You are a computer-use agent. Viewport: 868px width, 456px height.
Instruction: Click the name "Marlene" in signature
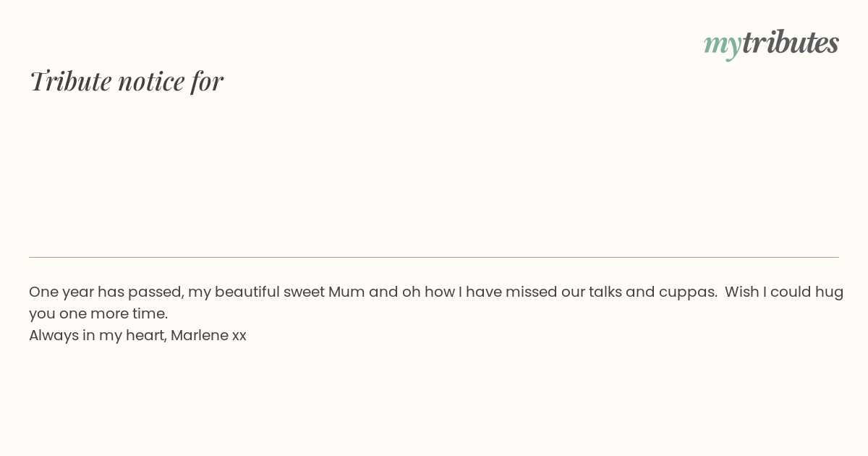(x=199, y=335)
